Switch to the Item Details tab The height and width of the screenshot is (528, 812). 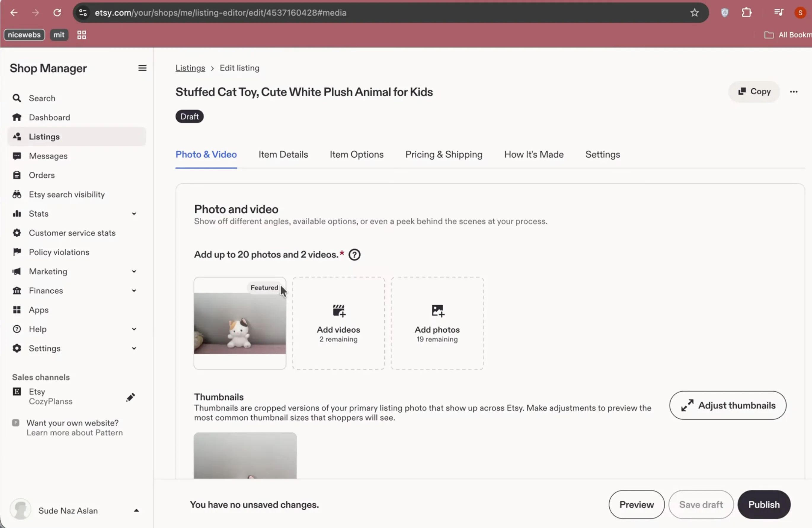(283, 154)
